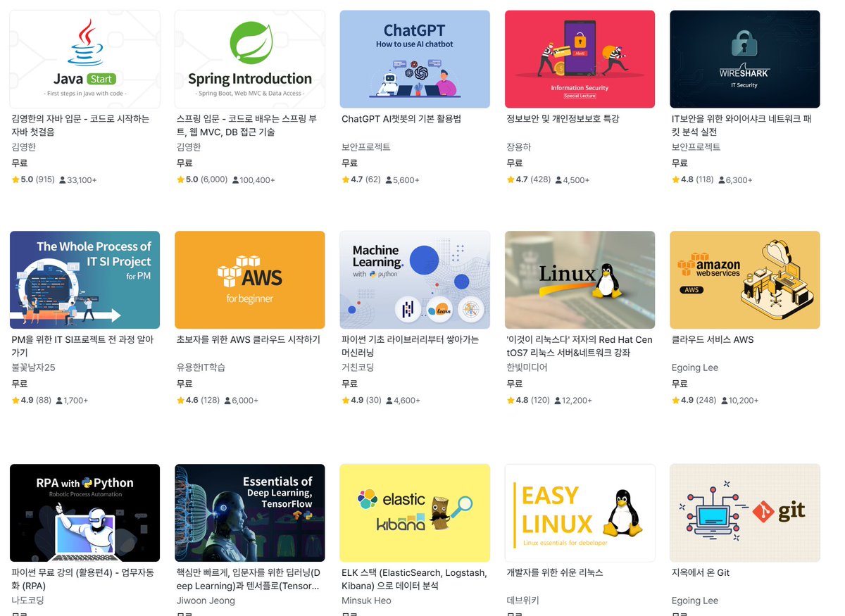Click title ELK 스택 으로 데이터 분석
Viewport: 845px width, 616px height.
click(414, 579)
